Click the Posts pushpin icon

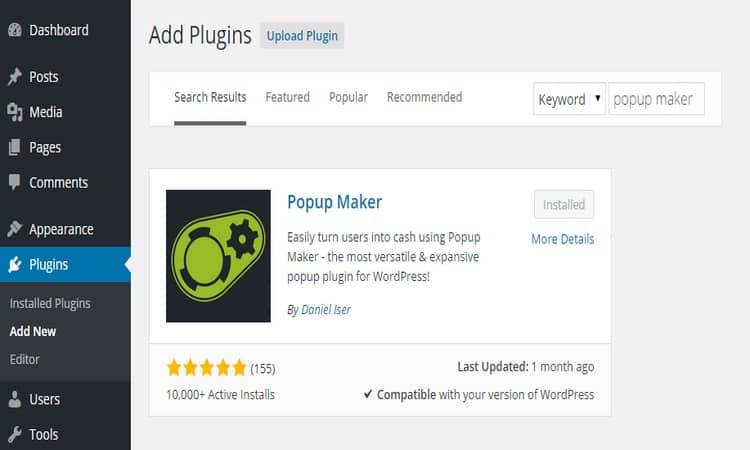(x=14, y=77)
